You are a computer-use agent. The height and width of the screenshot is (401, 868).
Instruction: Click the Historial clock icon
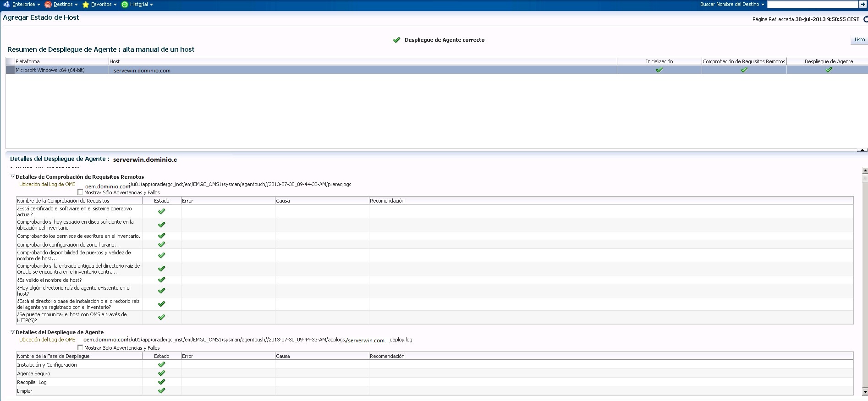125,5
